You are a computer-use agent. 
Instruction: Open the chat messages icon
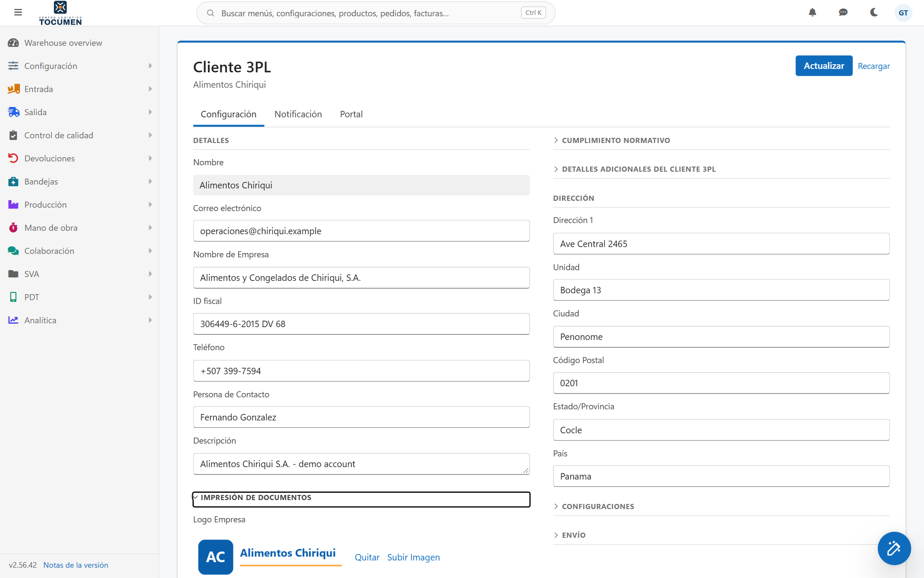coord(843,12)
